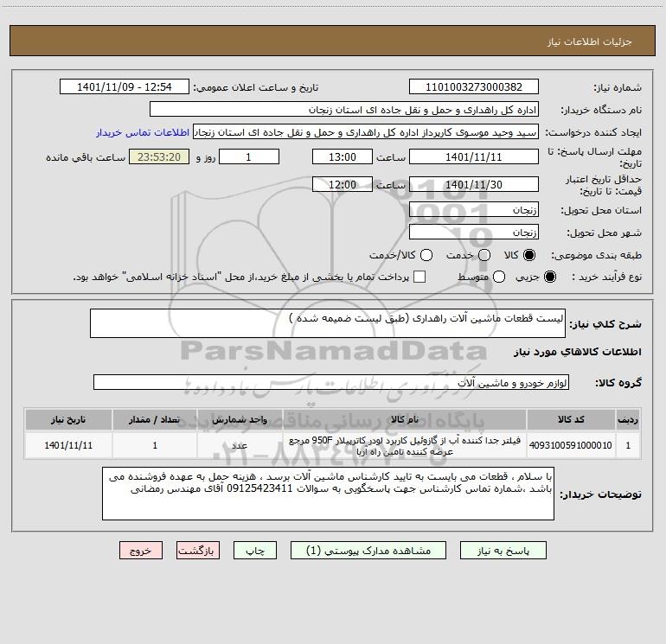Choose the کالا/خدمت radio option

(426, 255)
